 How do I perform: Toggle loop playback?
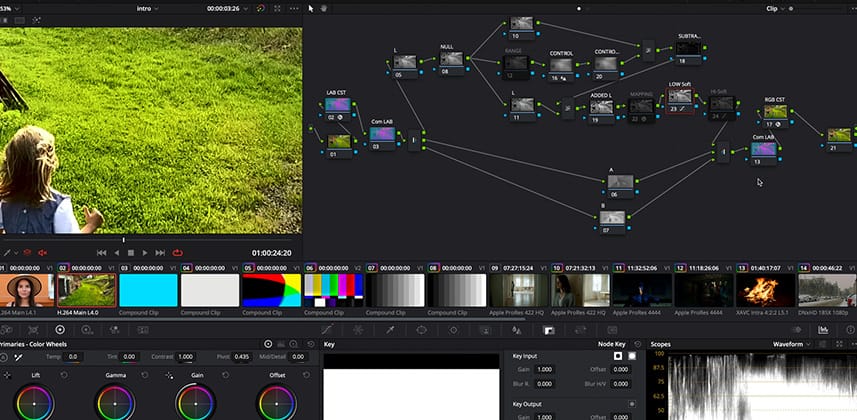coord(178,253)
